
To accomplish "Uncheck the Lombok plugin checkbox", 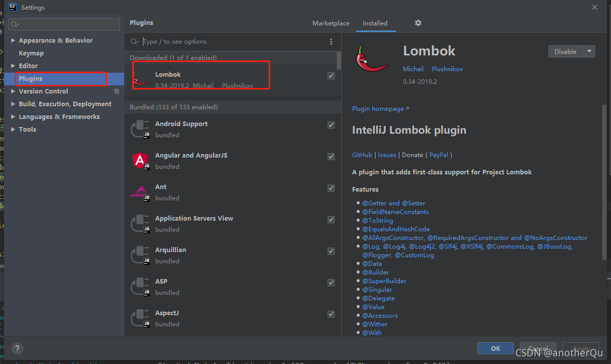I will 331,76.
